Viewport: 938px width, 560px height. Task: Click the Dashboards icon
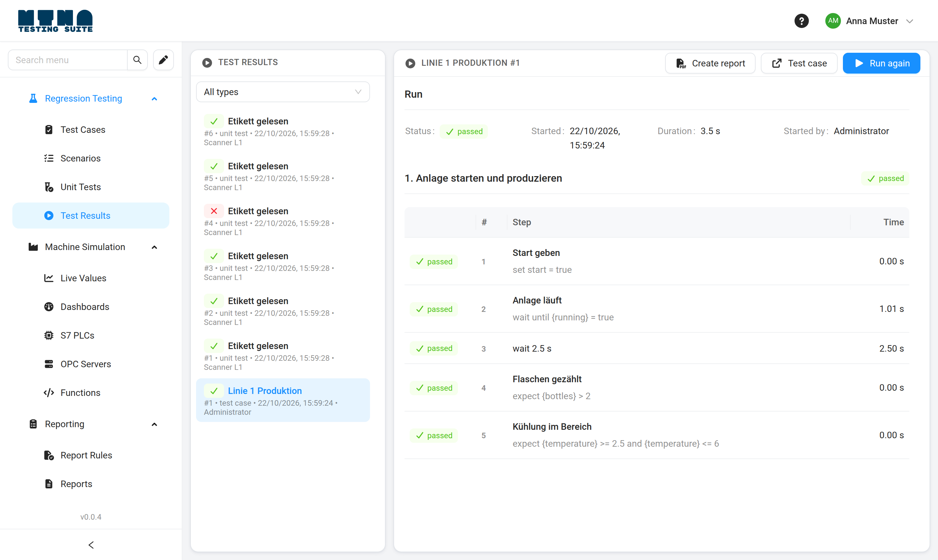click(x=49, y=307)
